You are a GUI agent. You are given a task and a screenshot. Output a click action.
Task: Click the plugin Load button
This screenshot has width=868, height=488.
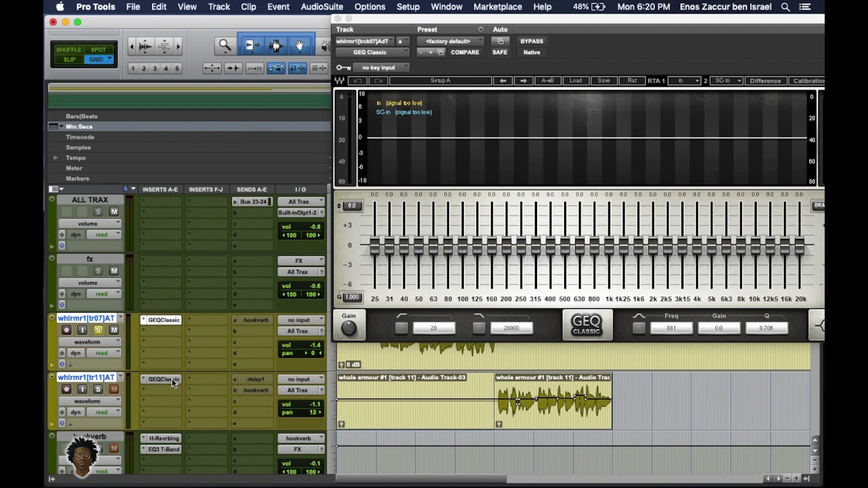point(575,81)
